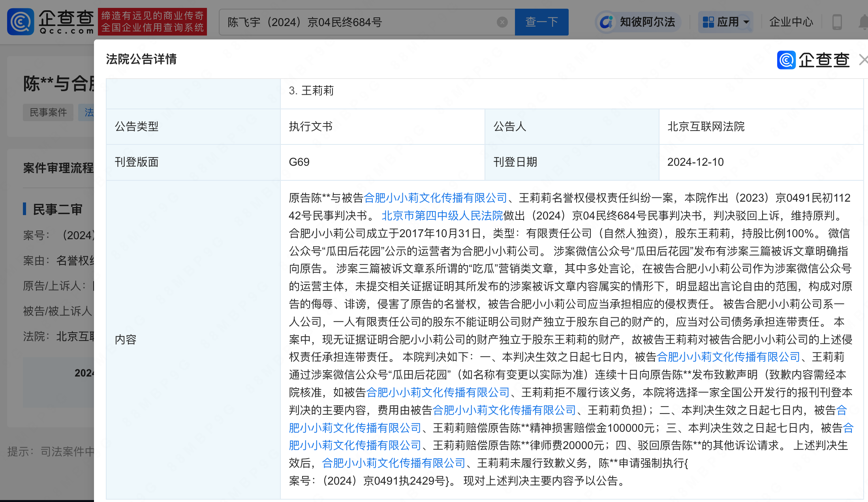Expand the 应用 dropdown menu

[x=726, y=22]
